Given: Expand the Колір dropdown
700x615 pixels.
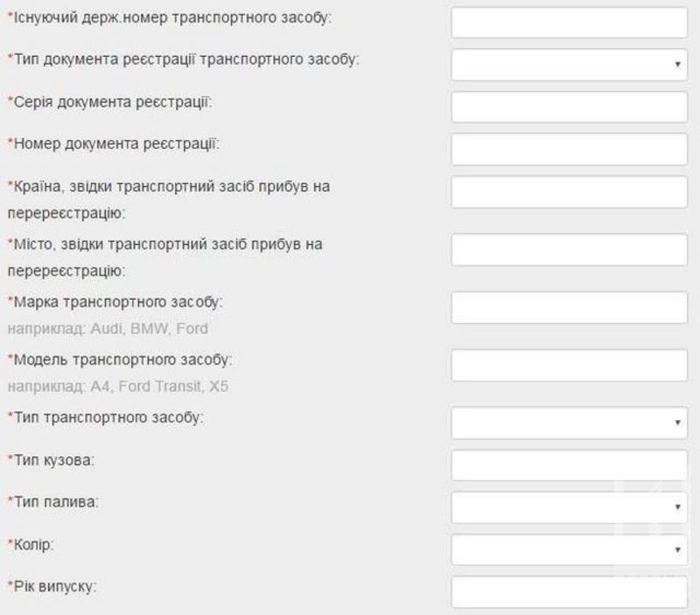Looking at the screenshot, I should [x=569, y=549].
